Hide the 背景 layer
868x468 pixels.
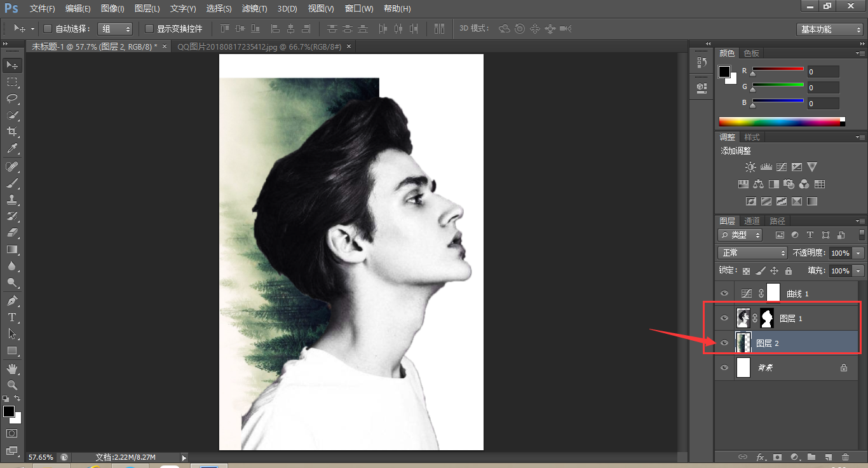pyautogui.click(x=724, y=368)
